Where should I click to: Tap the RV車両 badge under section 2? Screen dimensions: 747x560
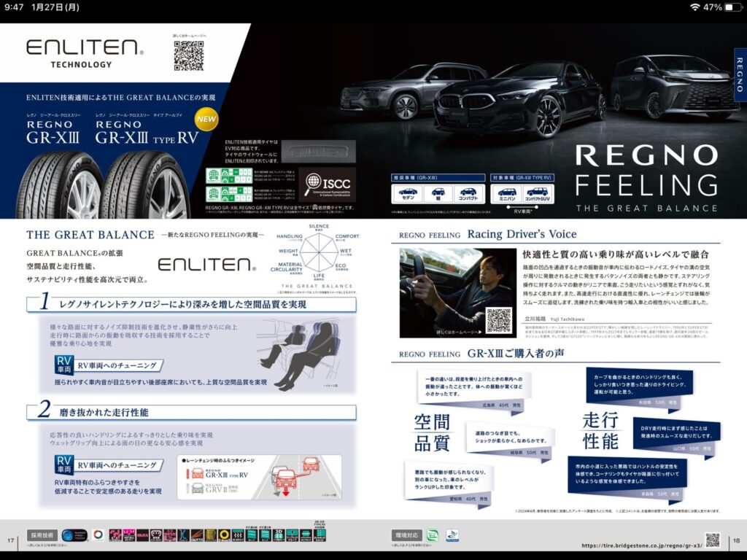[64, 464]
